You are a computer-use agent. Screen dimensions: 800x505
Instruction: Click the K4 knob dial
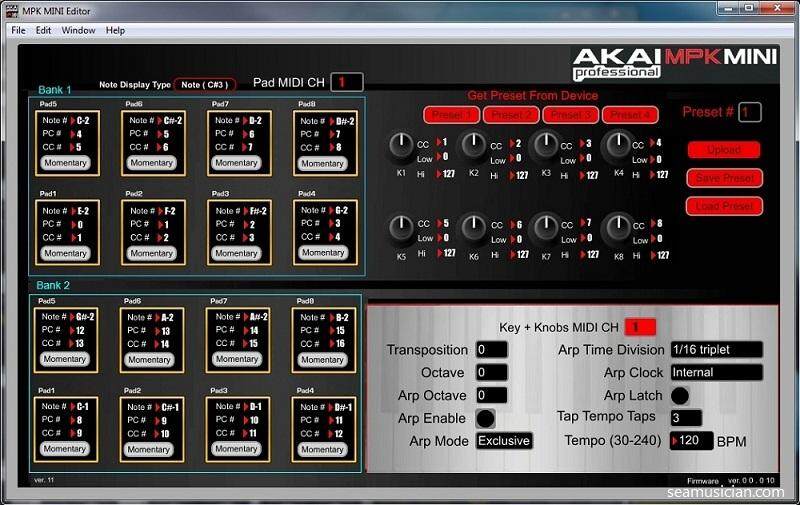click(x=618, y=145)
